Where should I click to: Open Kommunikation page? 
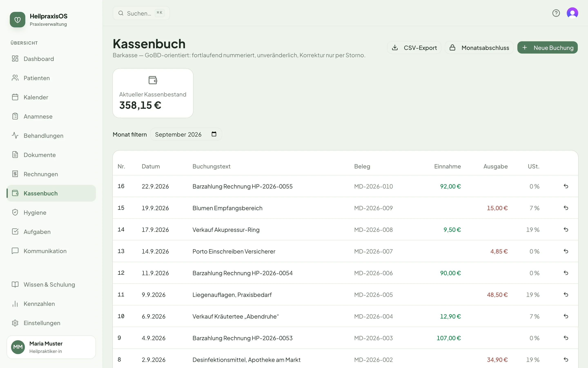coord(51,251)
